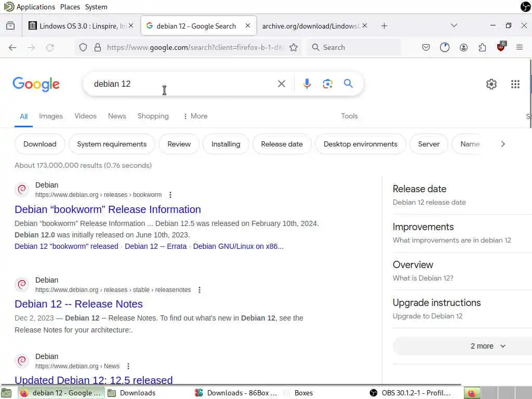532x399 pixels.
Task: Click the Google logo
Action: (36, 84)
